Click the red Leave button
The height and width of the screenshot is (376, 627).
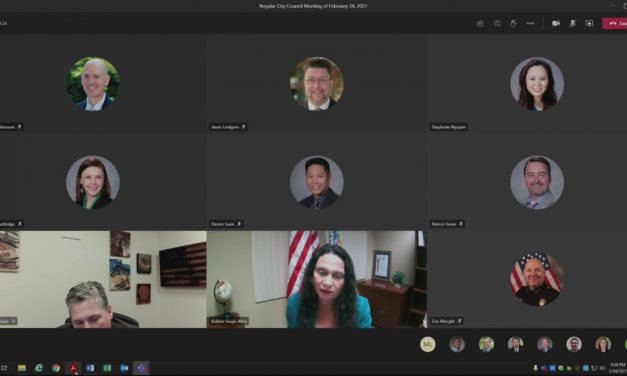click(x=615, y=24)
